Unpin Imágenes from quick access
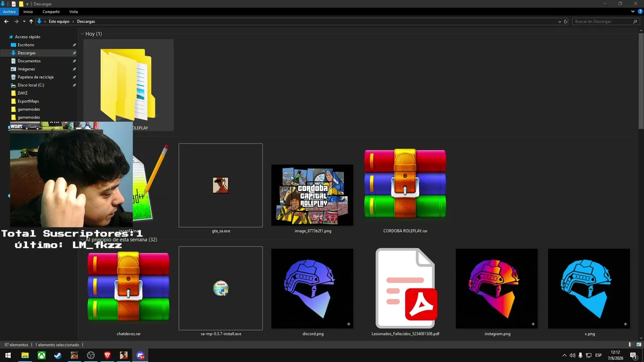 [74, 69]
